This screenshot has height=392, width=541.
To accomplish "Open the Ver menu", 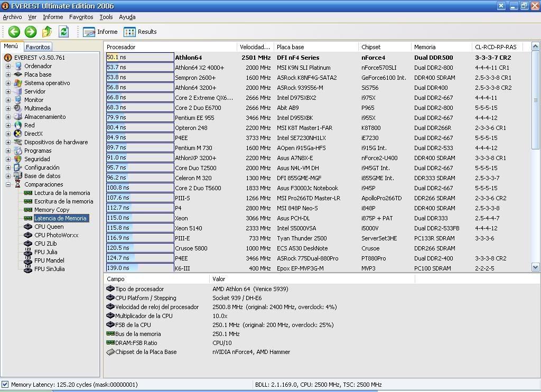I will coord(32,17).
